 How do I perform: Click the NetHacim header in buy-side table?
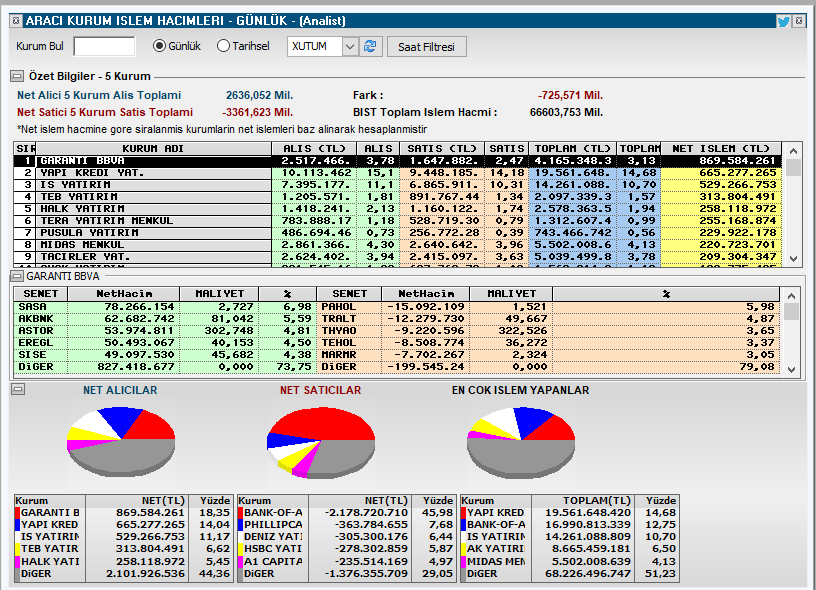(x=124, y=293)
